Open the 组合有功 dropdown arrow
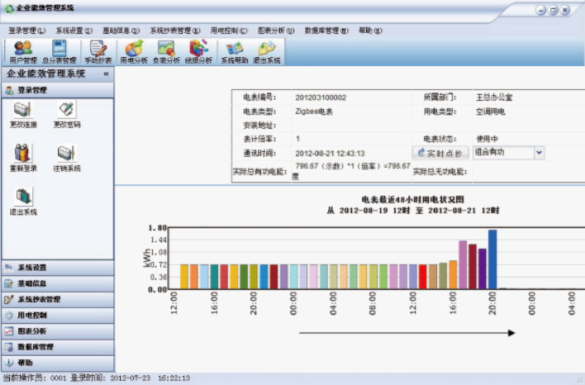Screen dimensions: 585x385 [539, 153]
